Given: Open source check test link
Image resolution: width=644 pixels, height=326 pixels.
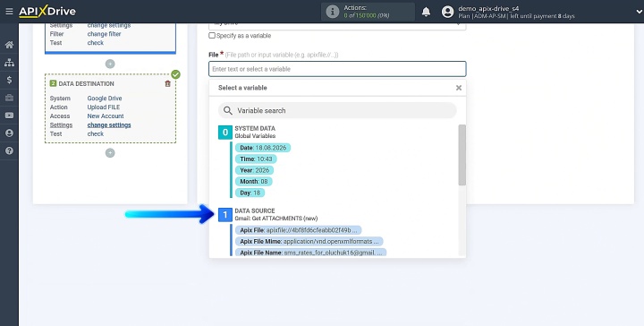Looking at the screenshot, I should (96, 43).
